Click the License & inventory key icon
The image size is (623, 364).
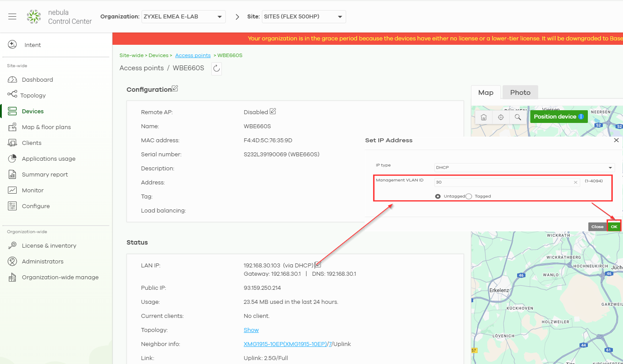12,245
